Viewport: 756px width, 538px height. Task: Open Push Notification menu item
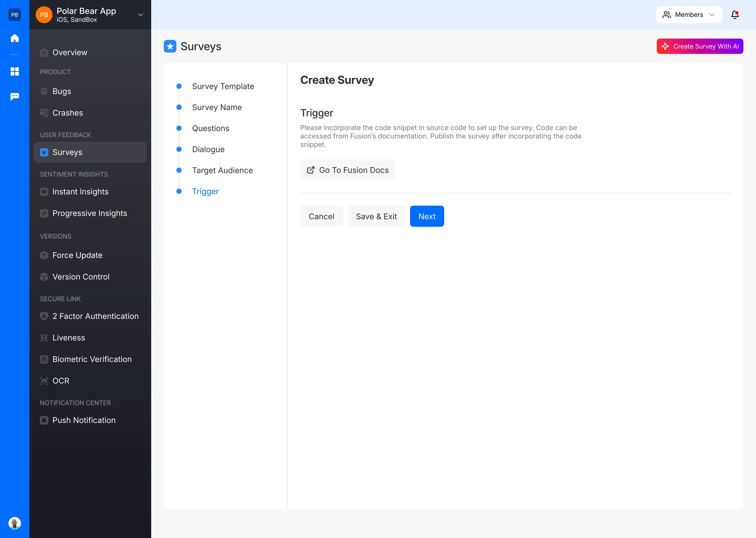[84, 420]
